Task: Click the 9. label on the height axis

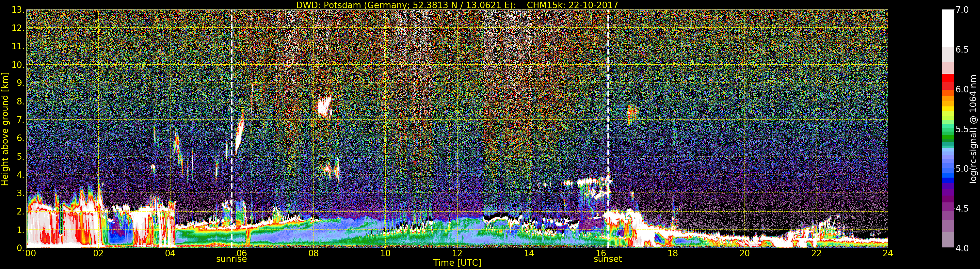Action: [x=21, y=83]
